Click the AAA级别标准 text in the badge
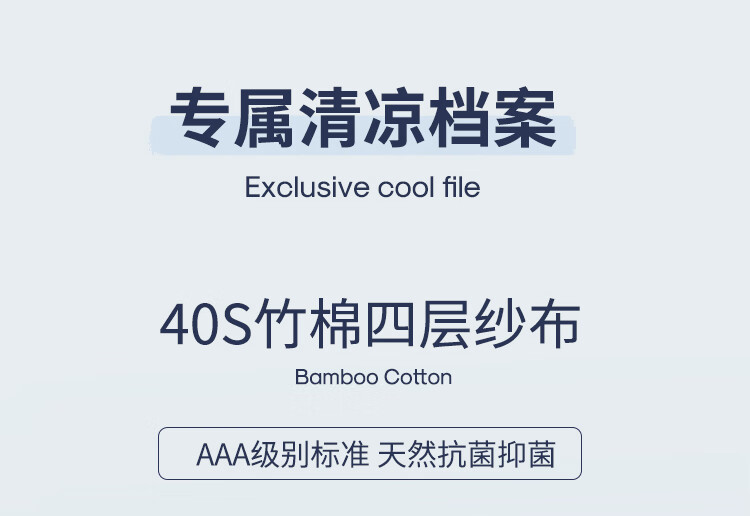The width and height of the screenshot is (750, 516). coord(283,454)
